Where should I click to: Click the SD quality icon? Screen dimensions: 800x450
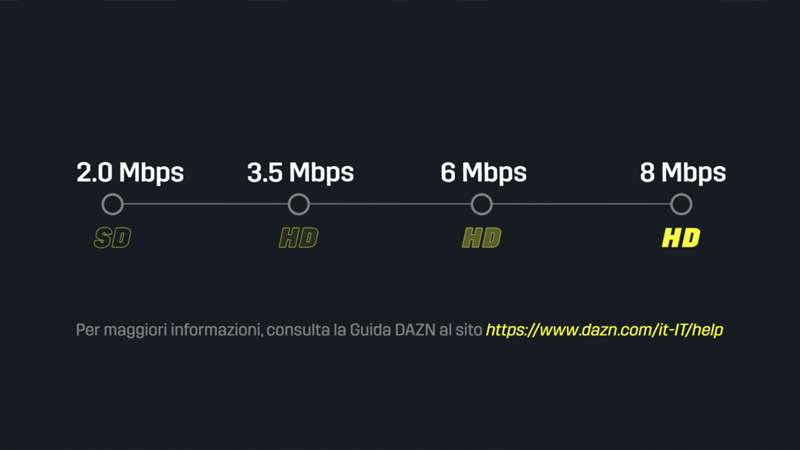tap(113, 238)
